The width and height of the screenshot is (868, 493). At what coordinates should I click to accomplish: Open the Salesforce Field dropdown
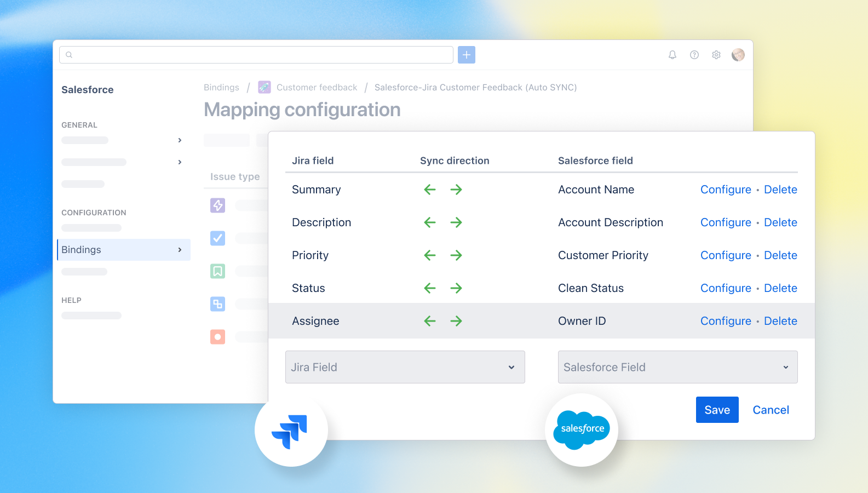coord(678,367)
